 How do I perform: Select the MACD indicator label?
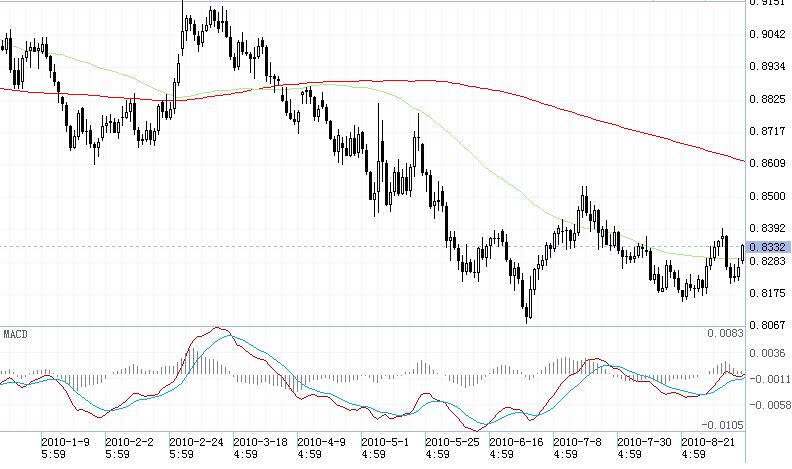coord(16,334)
